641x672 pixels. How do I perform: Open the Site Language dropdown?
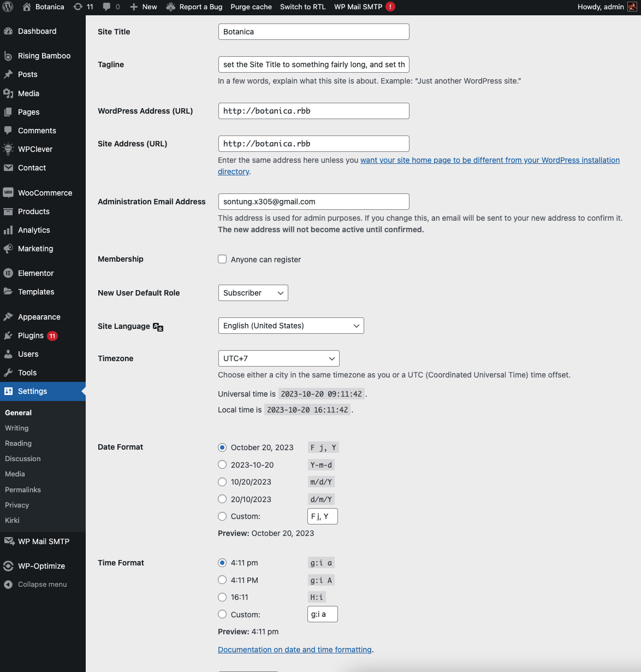pos(291,326)
